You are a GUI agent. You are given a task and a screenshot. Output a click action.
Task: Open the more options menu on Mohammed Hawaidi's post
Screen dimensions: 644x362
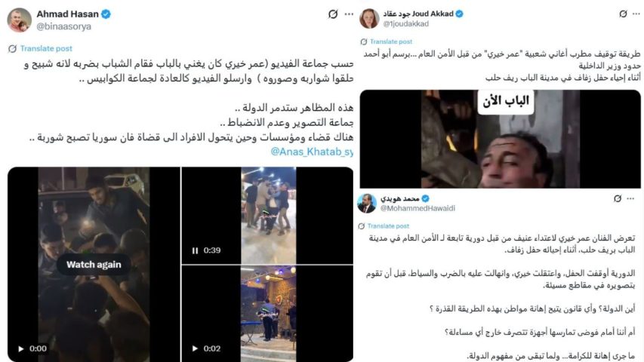pyautogui.click(x=630, y=198)
